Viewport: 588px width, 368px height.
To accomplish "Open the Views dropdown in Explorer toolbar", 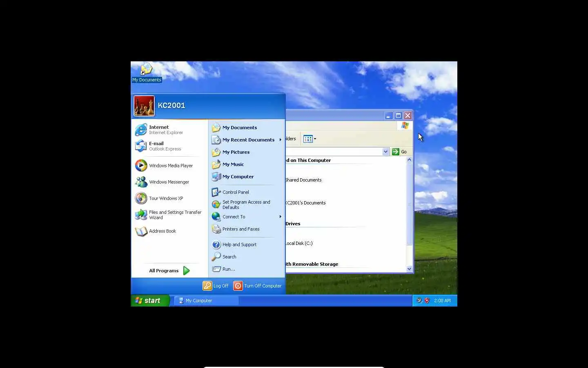I will [x=310, y=139].
